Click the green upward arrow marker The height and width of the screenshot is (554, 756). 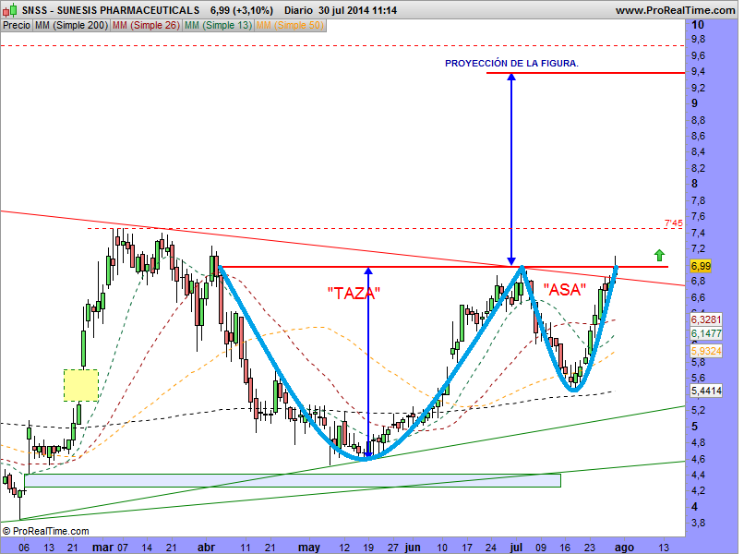(659, 255)
